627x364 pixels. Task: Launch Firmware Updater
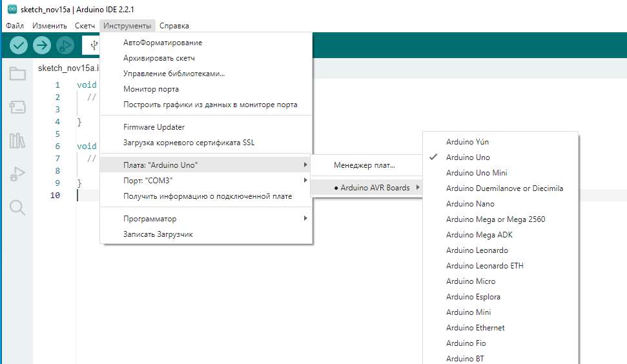pos(206,127)
